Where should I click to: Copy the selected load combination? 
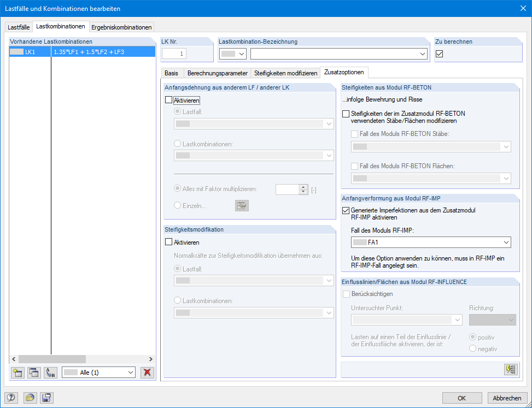click(x=34, y=372)
